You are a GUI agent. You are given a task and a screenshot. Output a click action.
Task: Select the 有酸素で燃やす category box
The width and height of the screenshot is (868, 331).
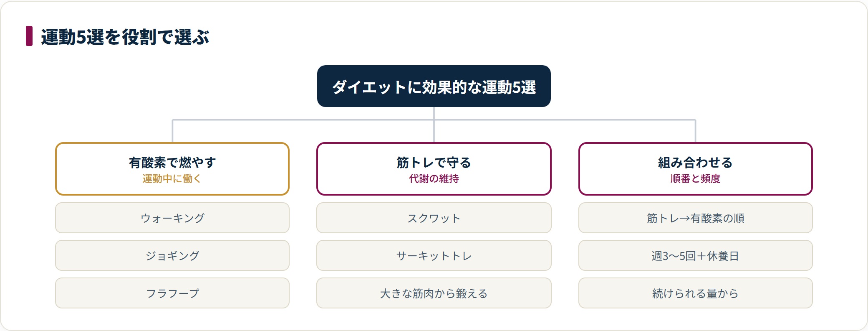point(172,169)
